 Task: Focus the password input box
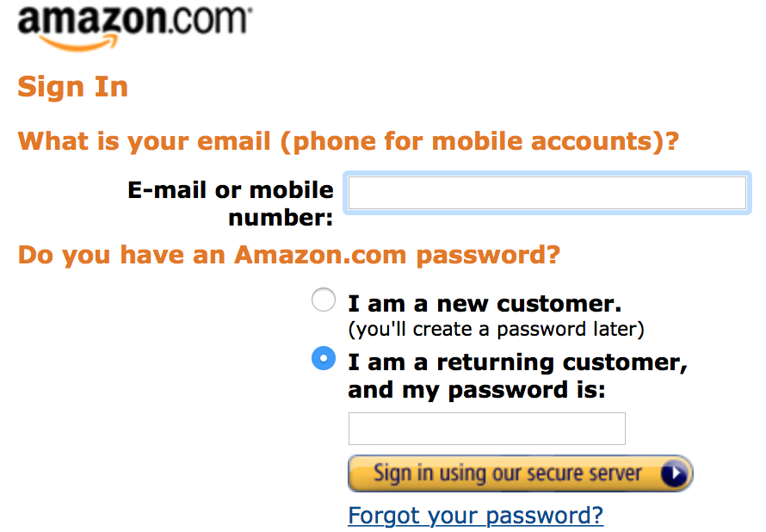coord(486,429)
